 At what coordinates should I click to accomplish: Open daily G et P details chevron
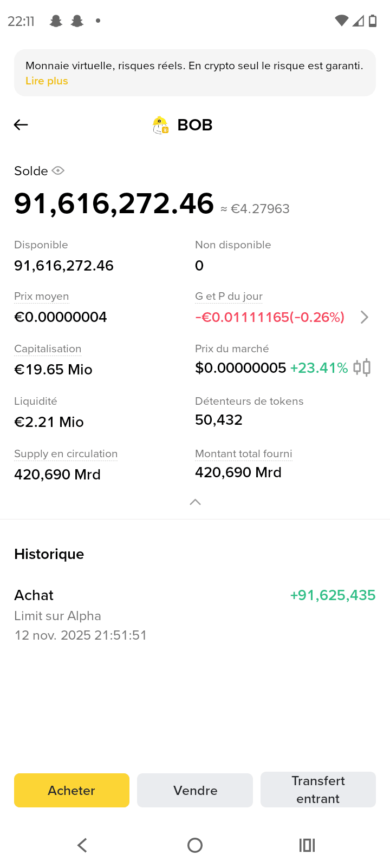[x=365, y=317]
